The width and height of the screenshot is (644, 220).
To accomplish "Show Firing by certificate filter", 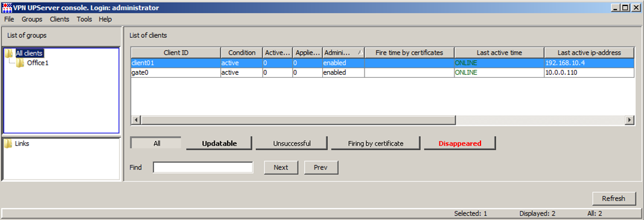I will click(x=376, y=143).
